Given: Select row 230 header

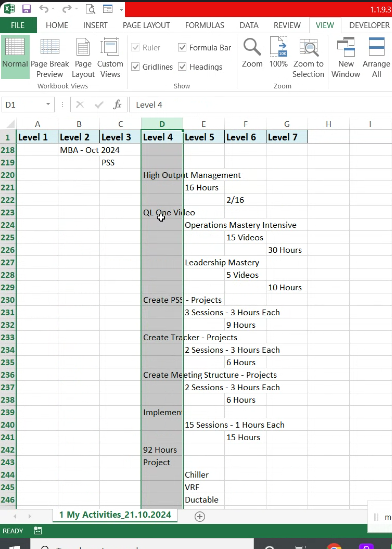Looking at the screenshot, I should (x=8, y=300).
